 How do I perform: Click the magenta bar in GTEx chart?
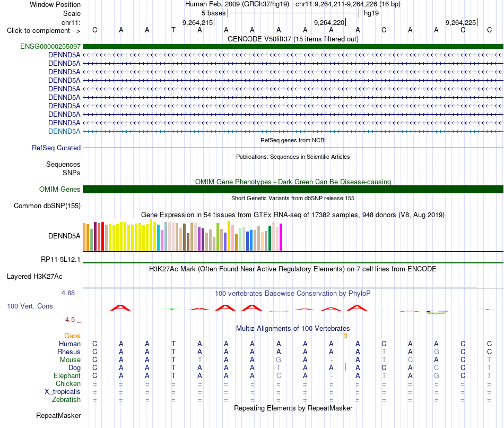(x=281, y=237)
